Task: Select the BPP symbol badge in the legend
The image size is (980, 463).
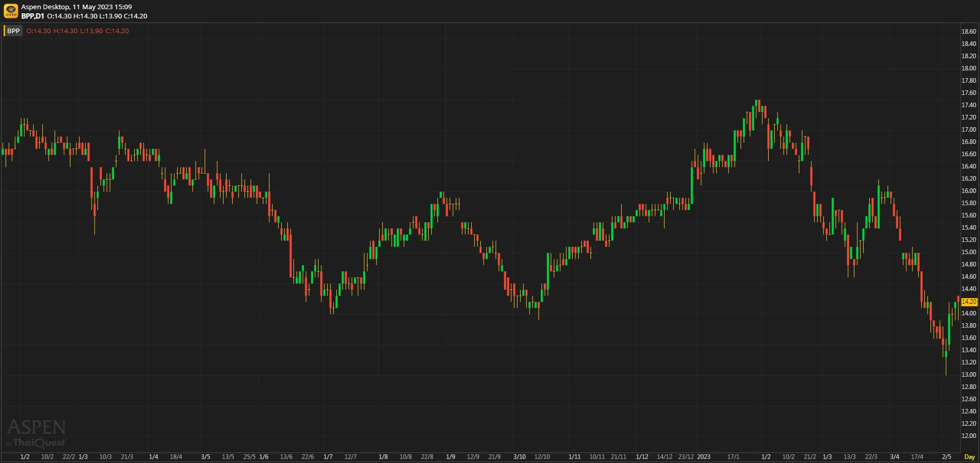Action: (13, 31)
